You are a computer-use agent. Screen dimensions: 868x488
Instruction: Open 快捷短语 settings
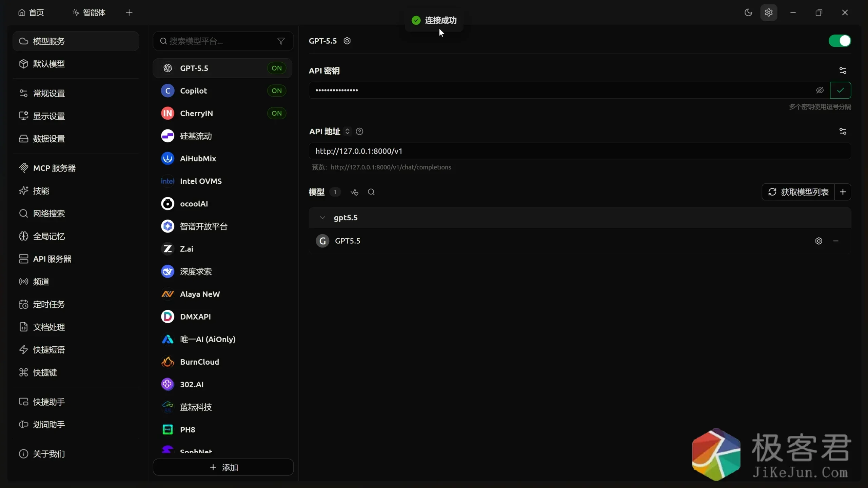76,350
